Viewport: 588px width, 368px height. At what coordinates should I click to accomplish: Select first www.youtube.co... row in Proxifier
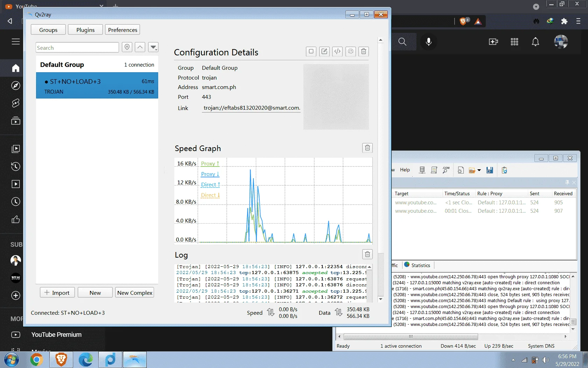(x=484, y=203)
